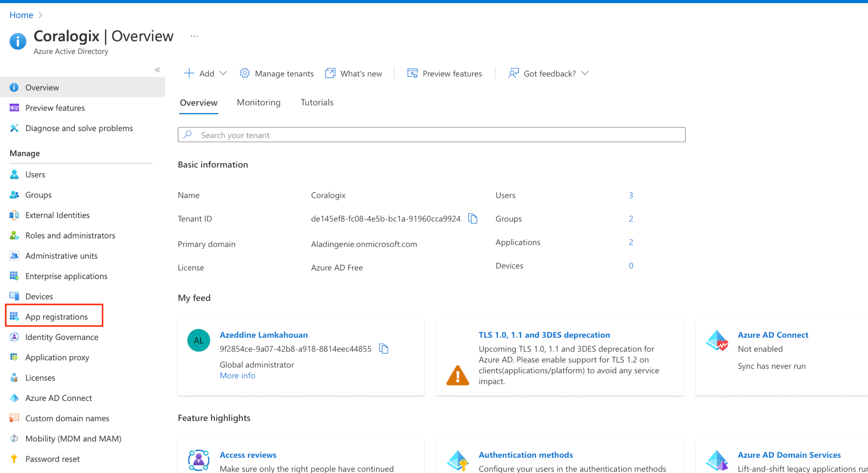
Task: Click the Users count 3
Action: [631, 195]
